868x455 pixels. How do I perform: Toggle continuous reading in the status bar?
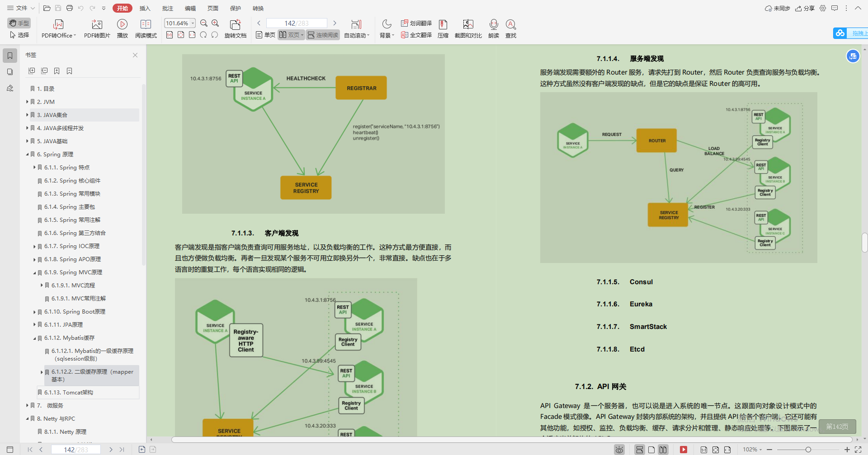(x=639, y=450)
